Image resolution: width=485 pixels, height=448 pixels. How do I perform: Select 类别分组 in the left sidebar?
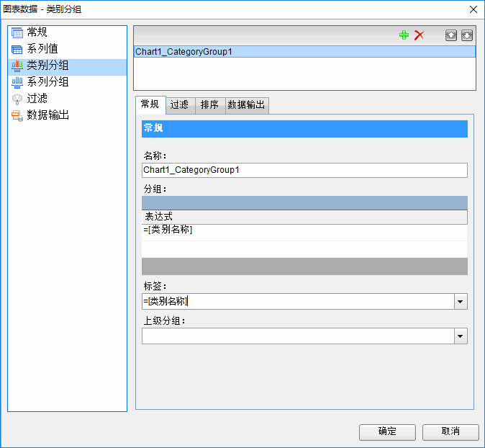click(x=47, y=66)
